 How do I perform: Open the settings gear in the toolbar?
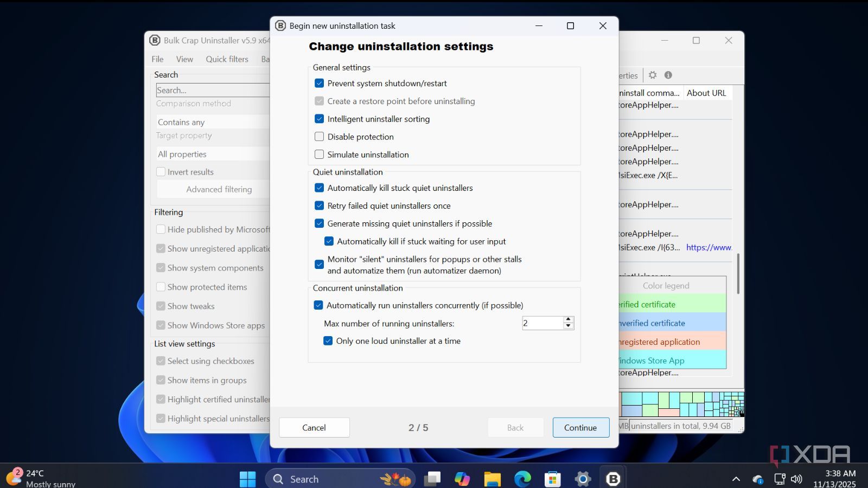pyautogui.click(x=653, y=75)
